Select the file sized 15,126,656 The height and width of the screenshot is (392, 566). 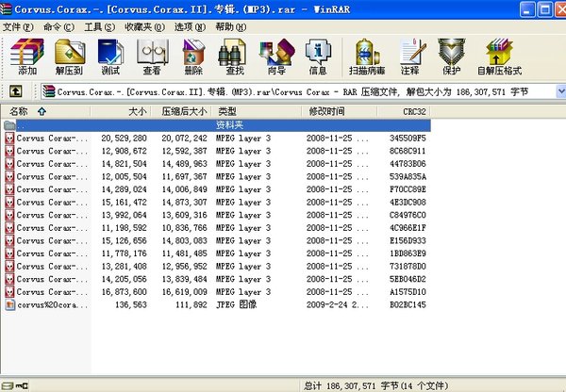[x=217, y=240]
